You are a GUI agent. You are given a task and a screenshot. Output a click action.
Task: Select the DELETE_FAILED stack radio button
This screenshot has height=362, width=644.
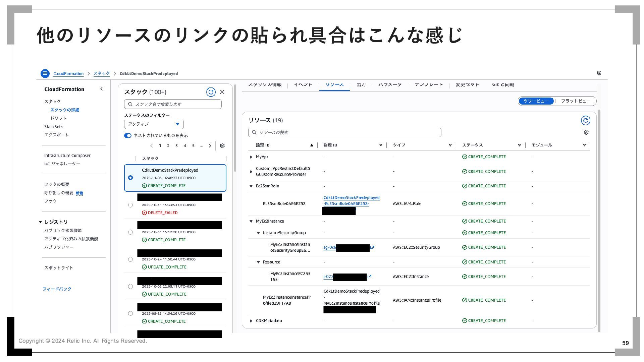tap(130, 205)
